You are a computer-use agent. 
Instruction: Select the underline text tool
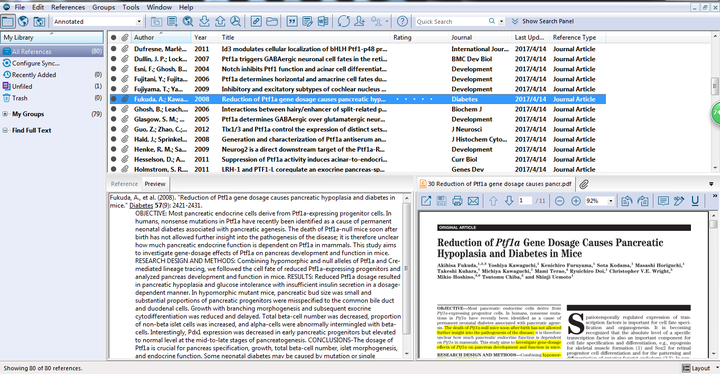pyautogui.click(x=695, y=201)
